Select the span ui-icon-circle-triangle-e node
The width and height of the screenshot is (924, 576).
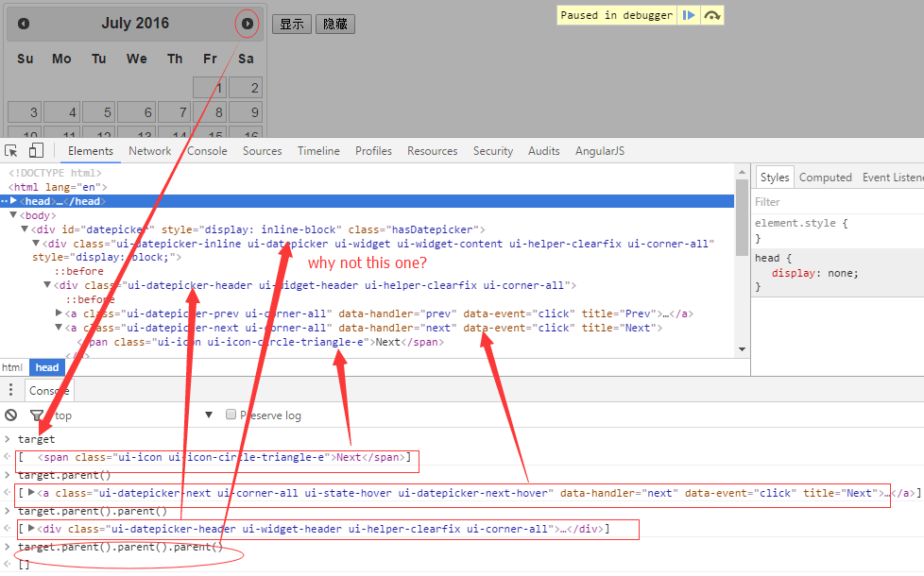tap(261, 342)
